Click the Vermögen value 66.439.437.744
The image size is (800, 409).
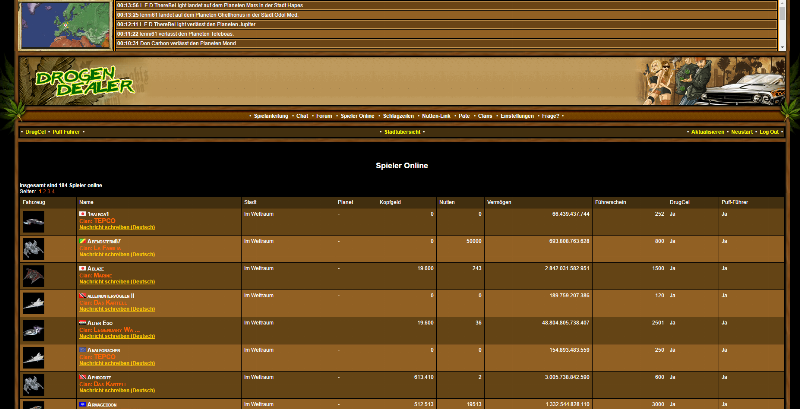(x=570, y=214)
